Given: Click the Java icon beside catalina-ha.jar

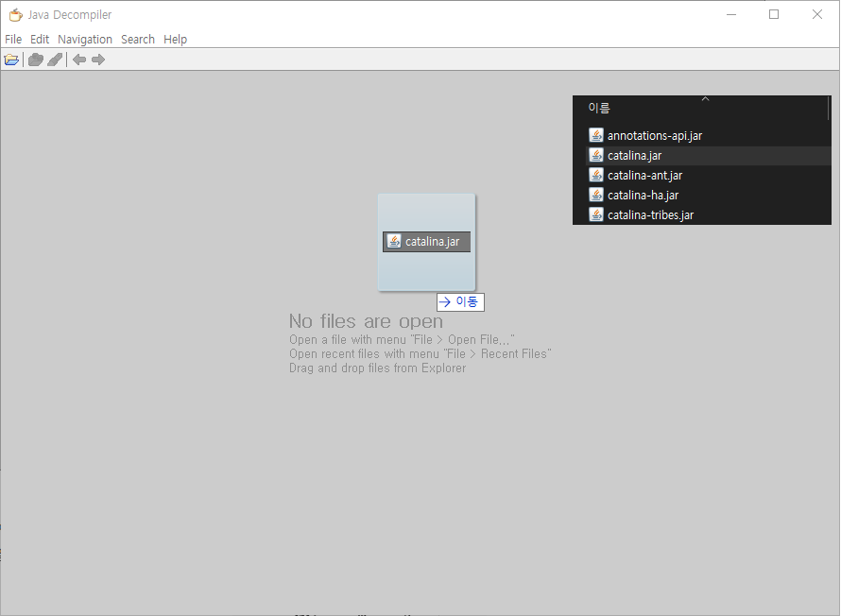Looking at the screenshot, I should pyautogui.click(x=596, y=195).
